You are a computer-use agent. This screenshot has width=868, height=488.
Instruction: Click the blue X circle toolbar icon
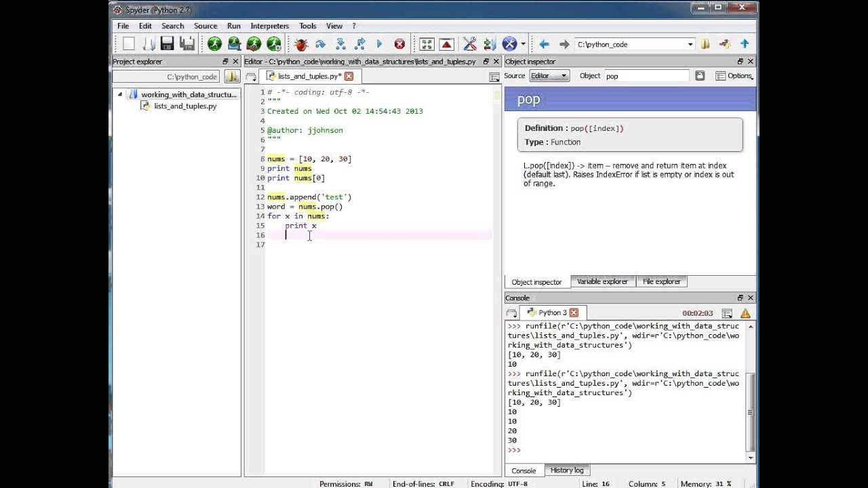tap(509, 44)
